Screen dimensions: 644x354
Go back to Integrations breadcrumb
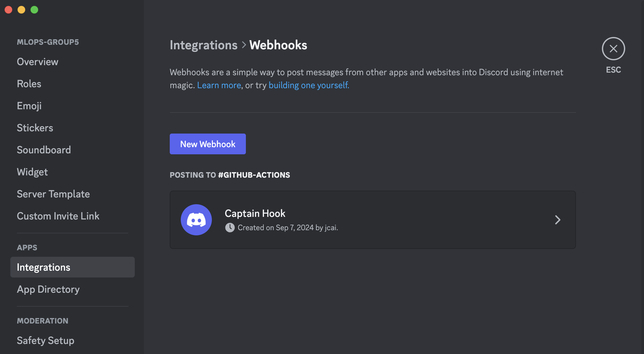[203, 45]
